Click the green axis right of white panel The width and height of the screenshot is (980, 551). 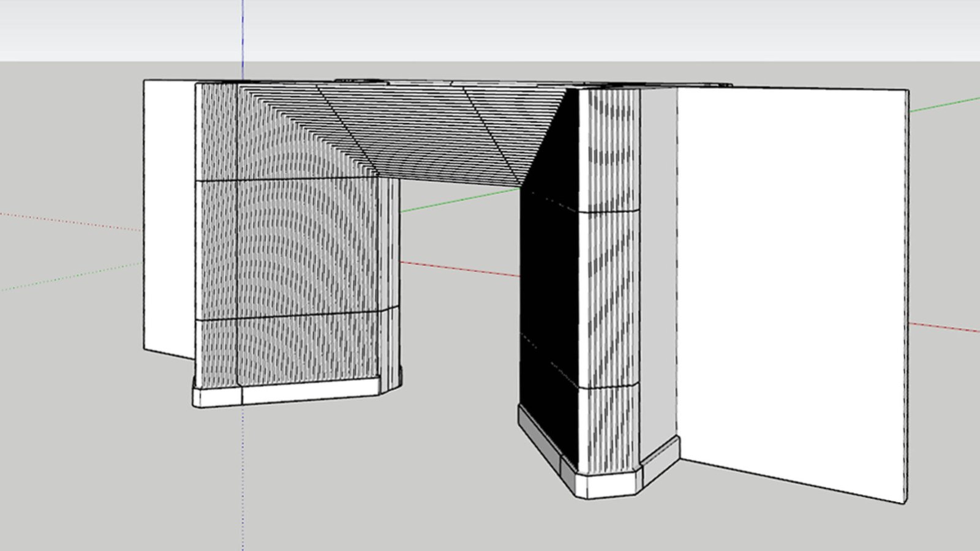point(943,105)
